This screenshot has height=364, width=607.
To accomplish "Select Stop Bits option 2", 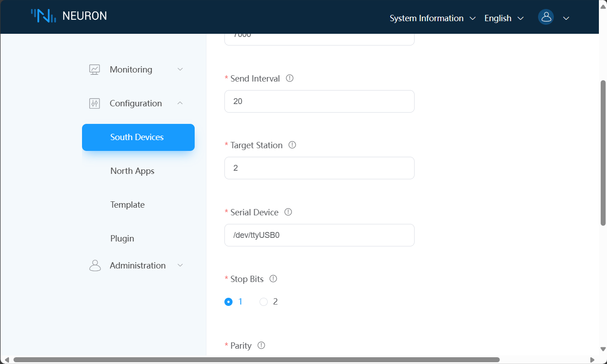I will point(264,302).
